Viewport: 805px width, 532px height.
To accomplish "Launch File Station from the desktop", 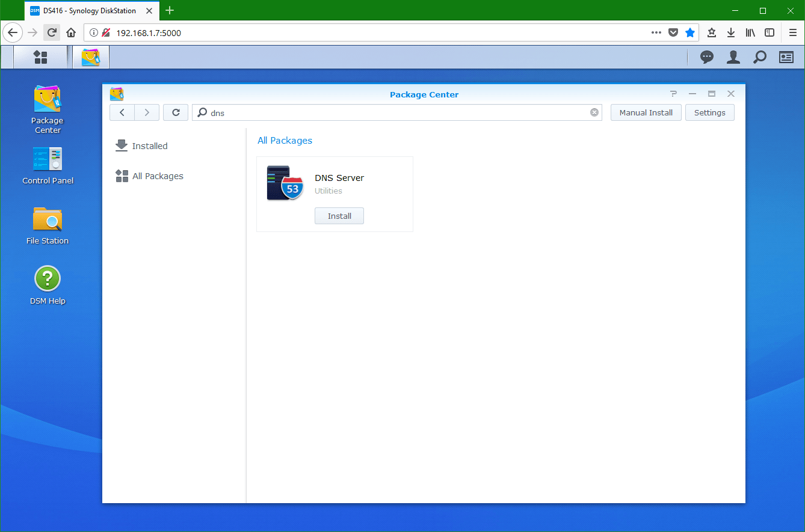I will click(47, 218).
